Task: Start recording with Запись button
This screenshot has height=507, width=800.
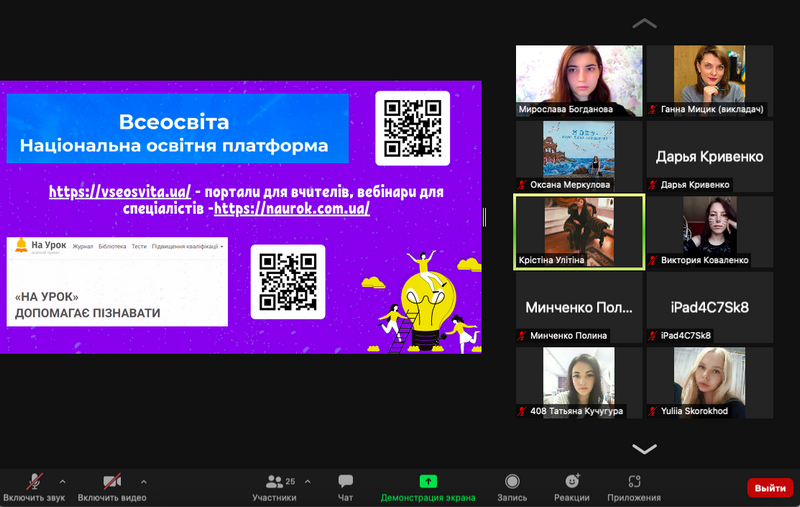Action: pyautogui.click(x=512, y=487)
